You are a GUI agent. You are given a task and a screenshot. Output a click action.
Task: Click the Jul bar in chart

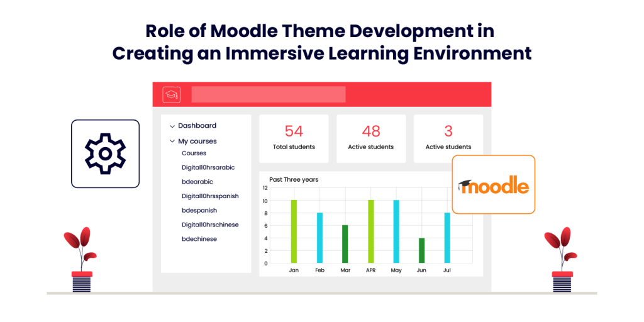[x=447, y=238]
